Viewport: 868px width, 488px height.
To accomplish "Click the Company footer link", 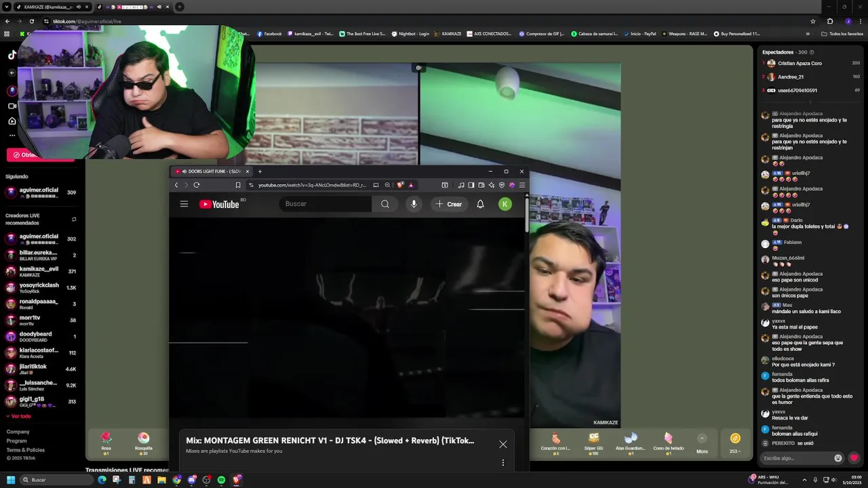I will tap(18, 432).
